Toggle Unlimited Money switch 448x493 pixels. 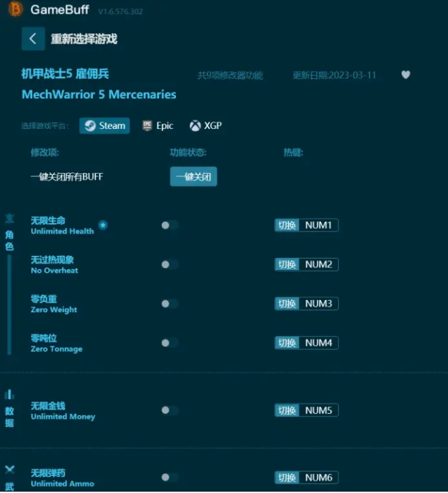[x=169, y=411]
